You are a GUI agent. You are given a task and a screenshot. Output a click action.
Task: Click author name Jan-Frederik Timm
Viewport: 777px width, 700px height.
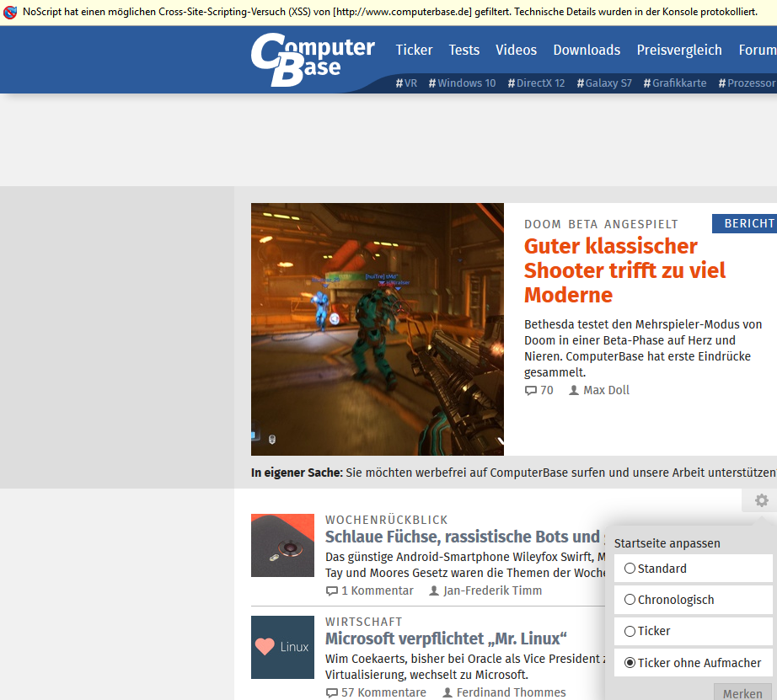click(492, 591)
